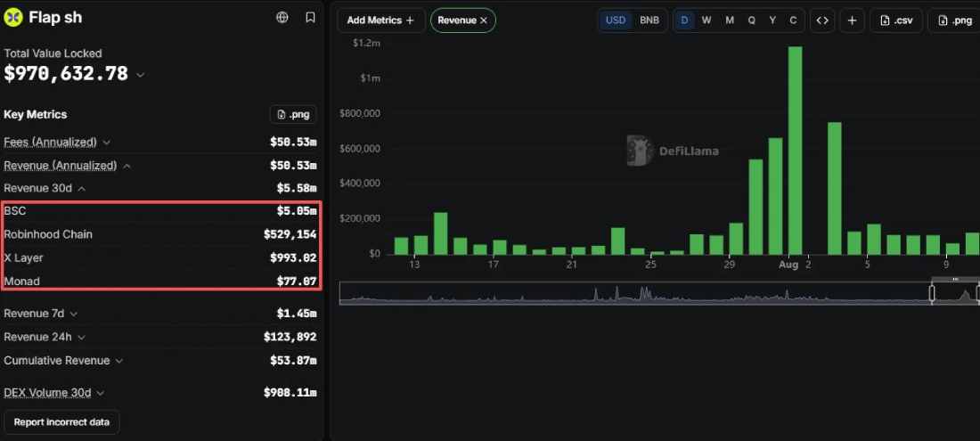This screenshot has height=441, width=980.
Task: Switch currency to BNB
Action: [x=649, y=20]
